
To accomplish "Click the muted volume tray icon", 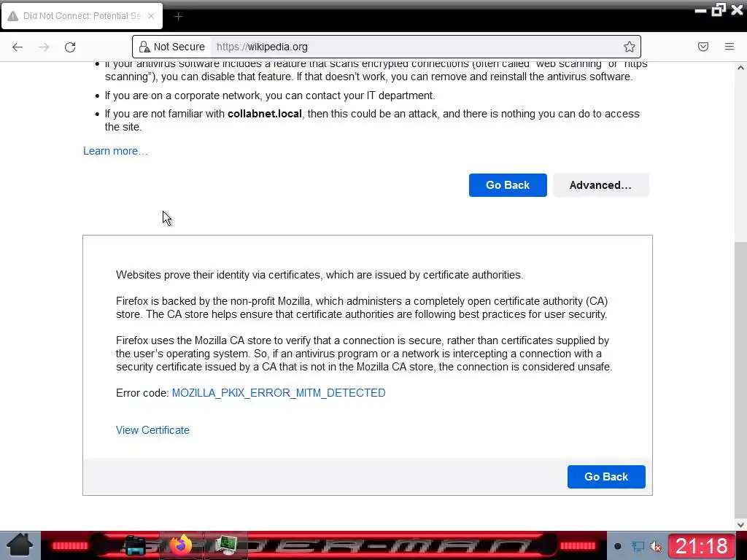I will coord(656,547).
